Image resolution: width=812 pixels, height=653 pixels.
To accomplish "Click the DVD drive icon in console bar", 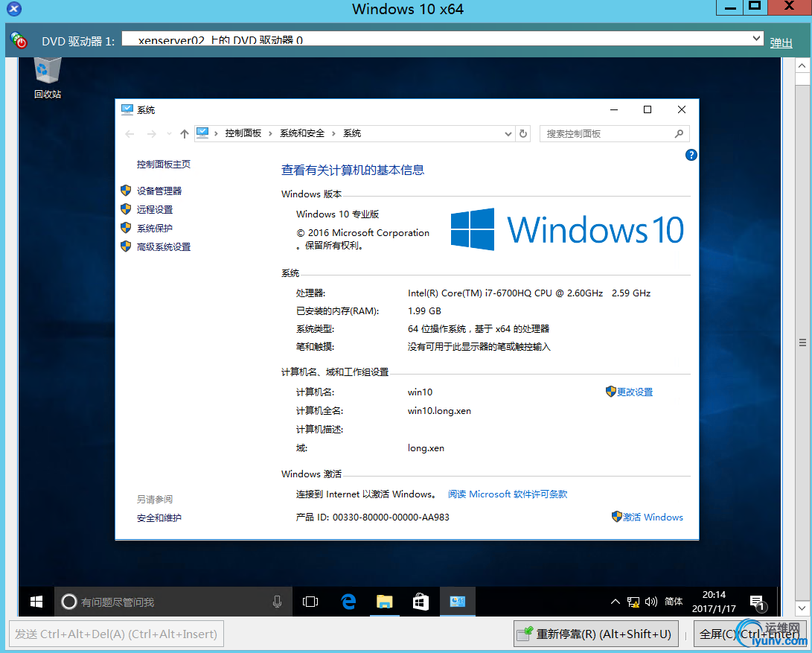I will (19, 40).
